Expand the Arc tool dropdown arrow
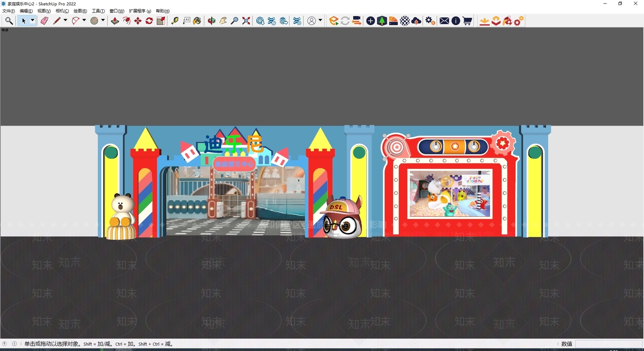The width and height of the screenshot is (644, 351). (x=84, y=21)
